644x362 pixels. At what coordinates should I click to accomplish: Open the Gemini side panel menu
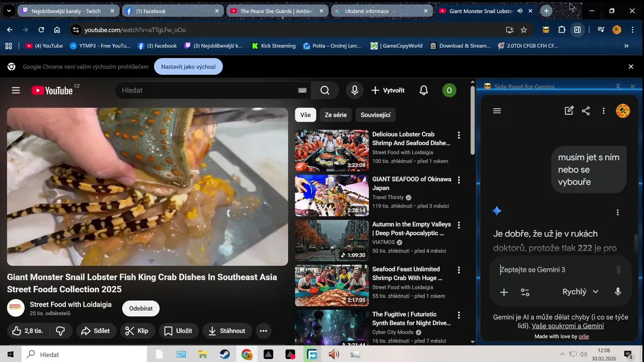pos(497,111)
